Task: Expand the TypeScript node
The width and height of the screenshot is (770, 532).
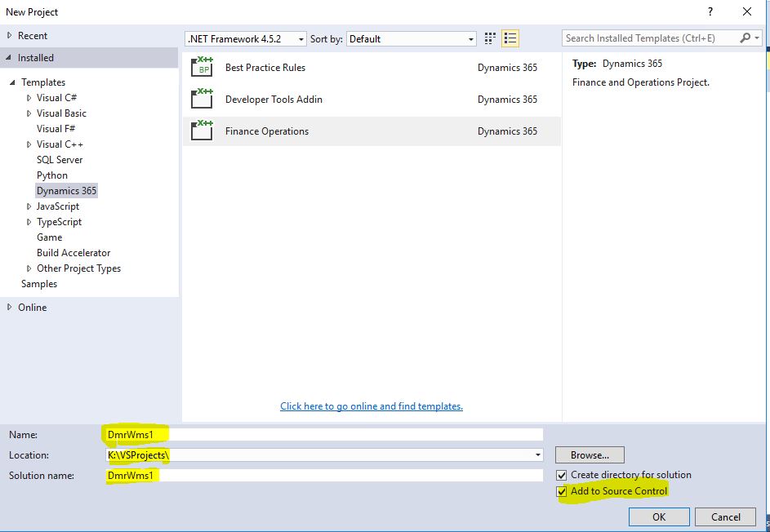Action: [x=29, y=222]
